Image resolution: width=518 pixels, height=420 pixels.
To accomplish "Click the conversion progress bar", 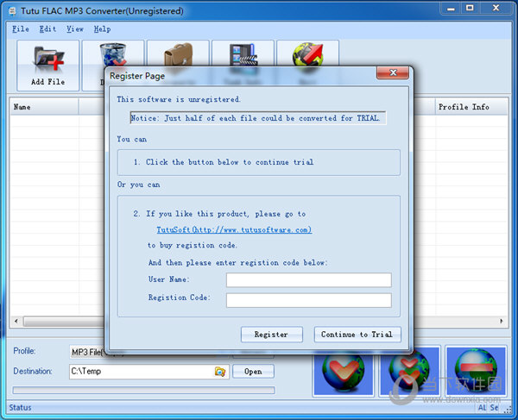I will 143,391.
